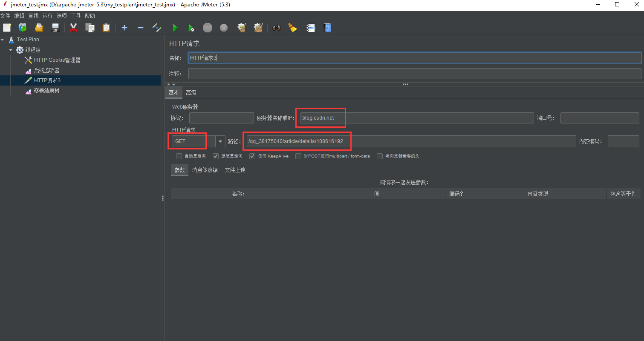Screen dimensions: 644x341
Task: Click the Shutdown test icon
Action: click(224, 28)
